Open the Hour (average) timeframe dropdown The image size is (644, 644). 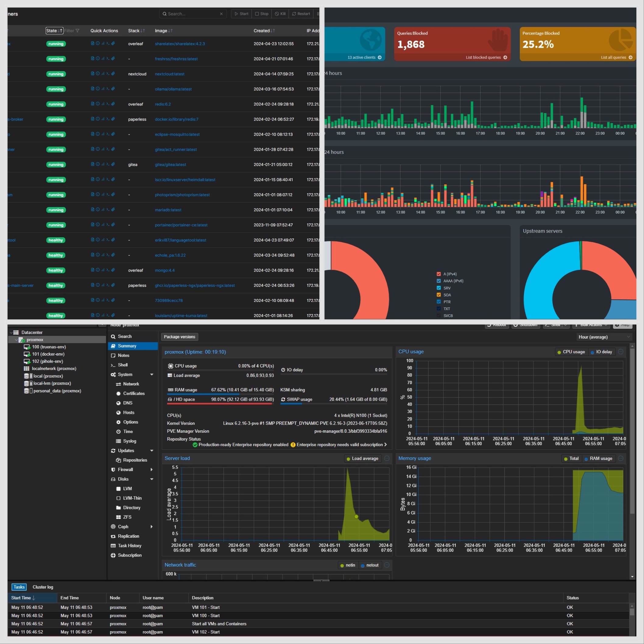click(604, 337)
